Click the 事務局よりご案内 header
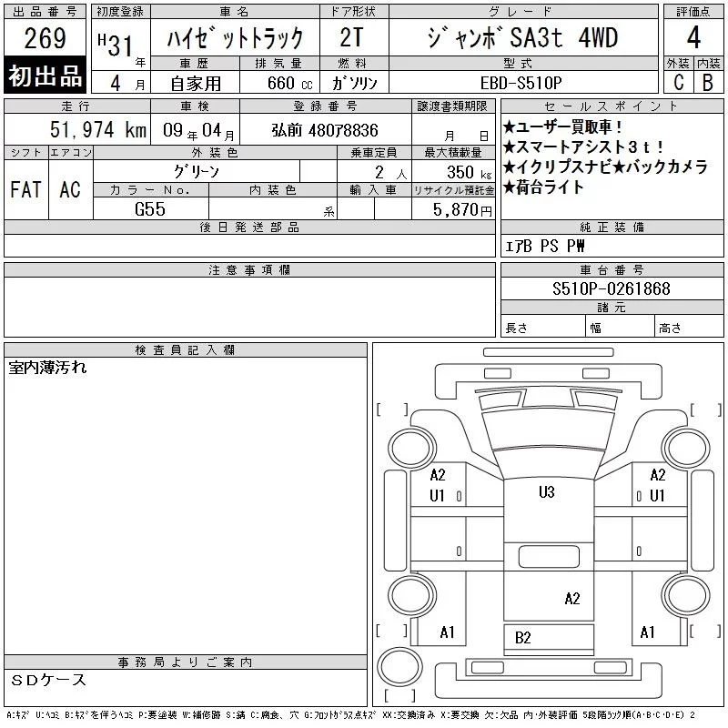This screenshot has height=728, width=728. (x=186, y=662)
